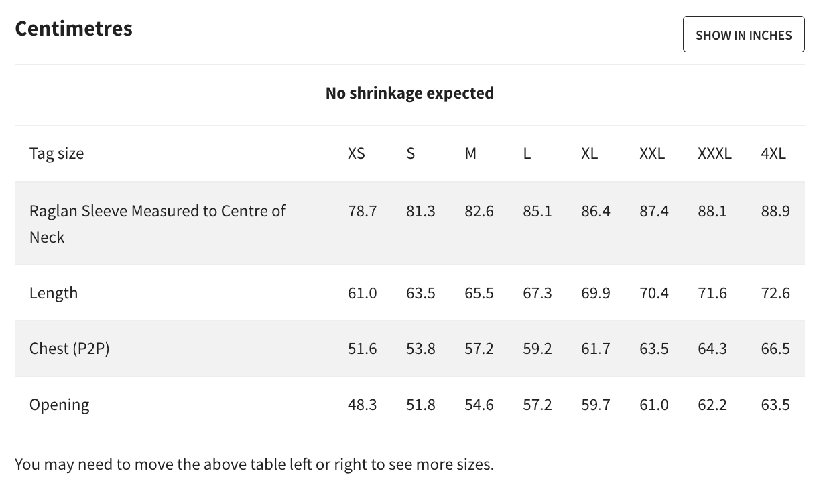Click the SHOW IN INCHES button

(x=743, y=34)
